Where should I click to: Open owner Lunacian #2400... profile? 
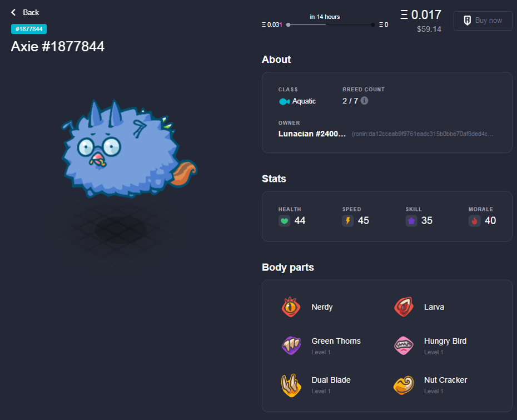pos(312,134)
